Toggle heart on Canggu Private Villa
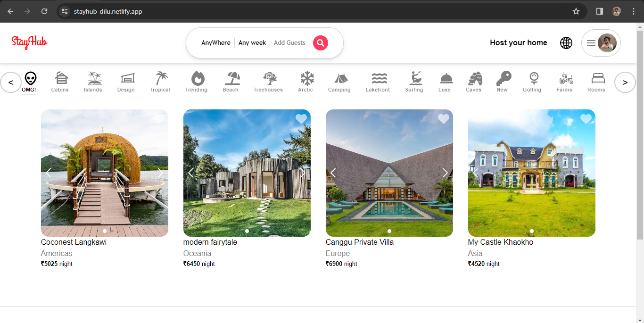644x323 pixels. pos(443,119)
